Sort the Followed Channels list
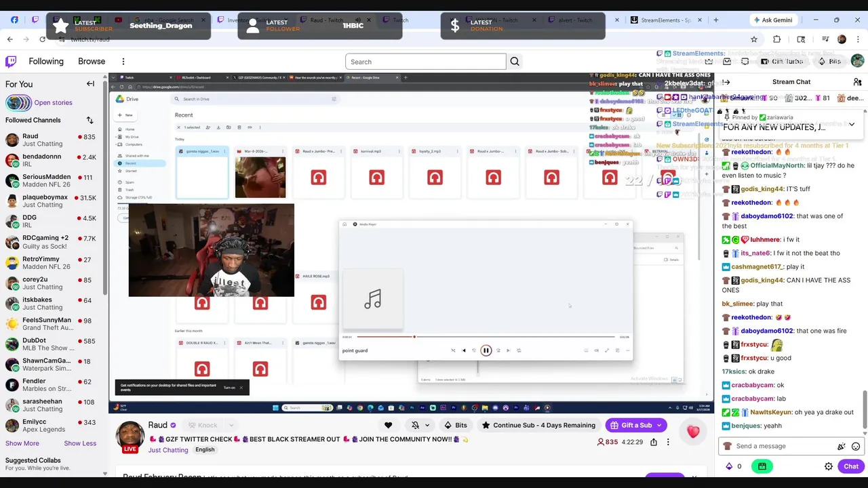This screenshot has height=488, width=868. tap(90, 120)
